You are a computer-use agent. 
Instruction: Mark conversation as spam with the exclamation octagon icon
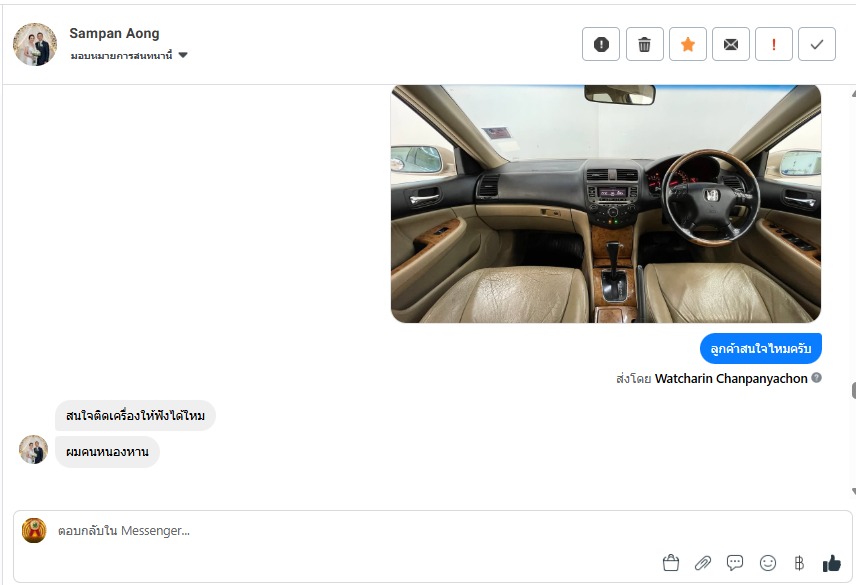click(601, 44)
